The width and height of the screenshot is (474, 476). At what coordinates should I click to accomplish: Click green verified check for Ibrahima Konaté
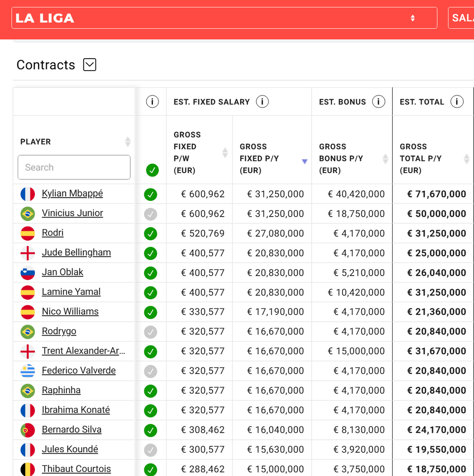(x=150, y=411)
